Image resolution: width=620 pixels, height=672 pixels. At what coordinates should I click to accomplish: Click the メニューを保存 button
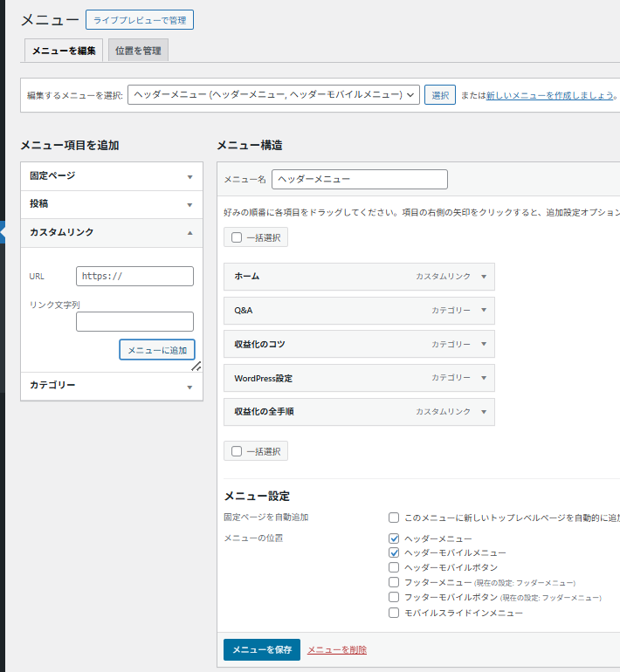[x=261, y=649]
